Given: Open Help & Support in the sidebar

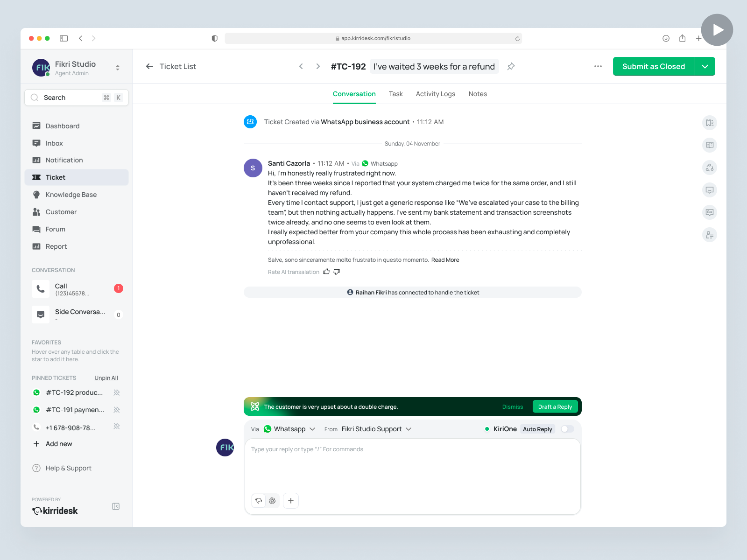Looking at the screenshot, I should pyautogui.click(x=68, y=468).
